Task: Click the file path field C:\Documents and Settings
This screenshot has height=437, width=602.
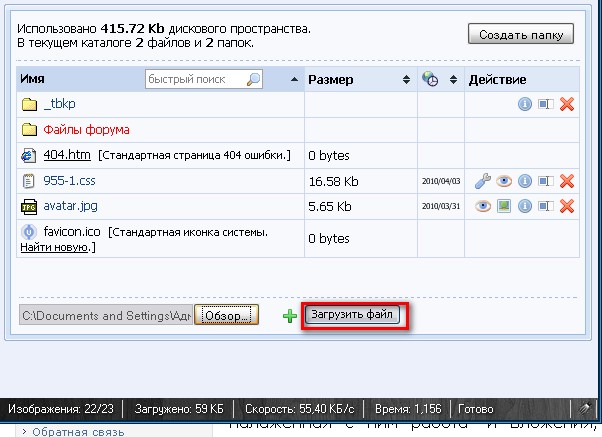Action: (106, 315)
